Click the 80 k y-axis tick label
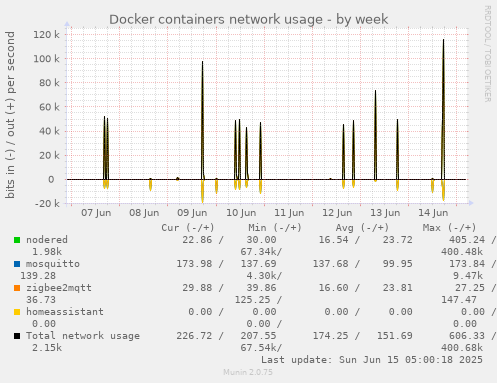Image resolution: width=497 pixels, height=383 pixels. [49, 83]
